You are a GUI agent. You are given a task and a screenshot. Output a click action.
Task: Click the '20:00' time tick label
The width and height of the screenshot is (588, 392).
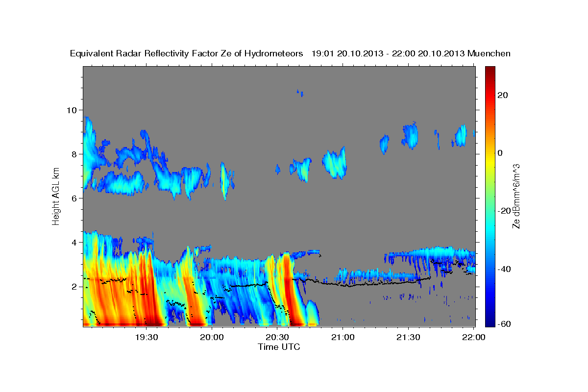coord(212,337)
